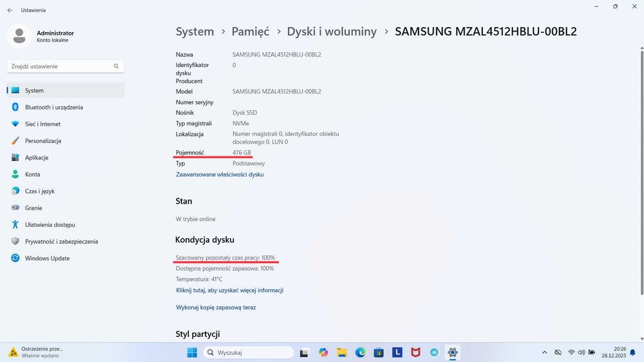The width and height of the screenshot is (644, 362).
Task: Click the search magnifier in settings box
Action: pyautogui.click(x=116, y=66)
